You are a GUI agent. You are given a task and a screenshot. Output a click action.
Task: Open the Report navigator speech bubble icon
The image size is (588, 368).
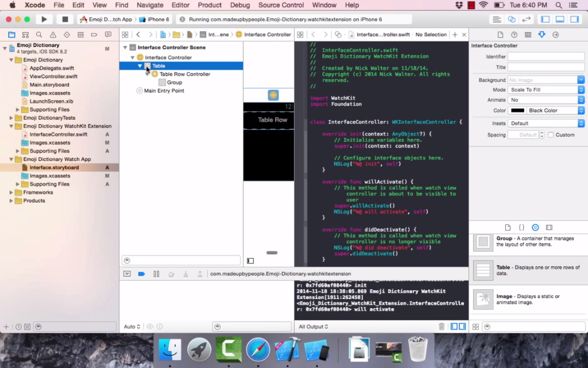point(108,35)
